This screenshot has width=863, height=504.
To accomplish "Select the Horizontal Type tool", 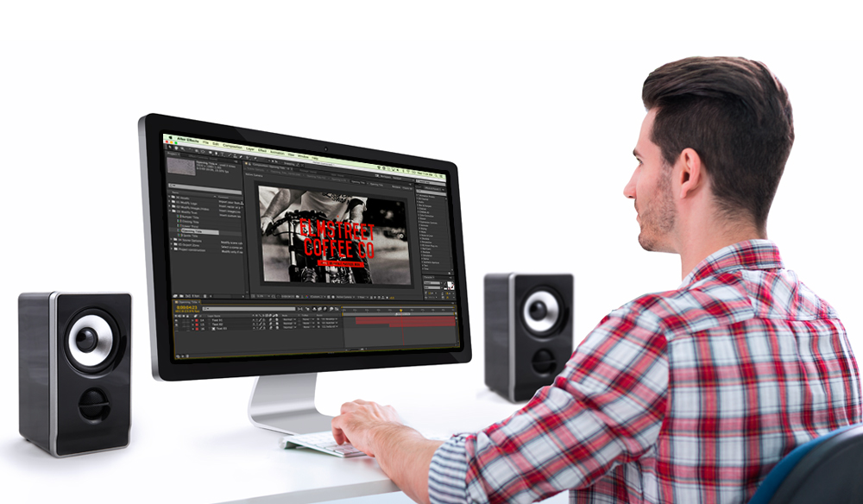I will 221,154.
